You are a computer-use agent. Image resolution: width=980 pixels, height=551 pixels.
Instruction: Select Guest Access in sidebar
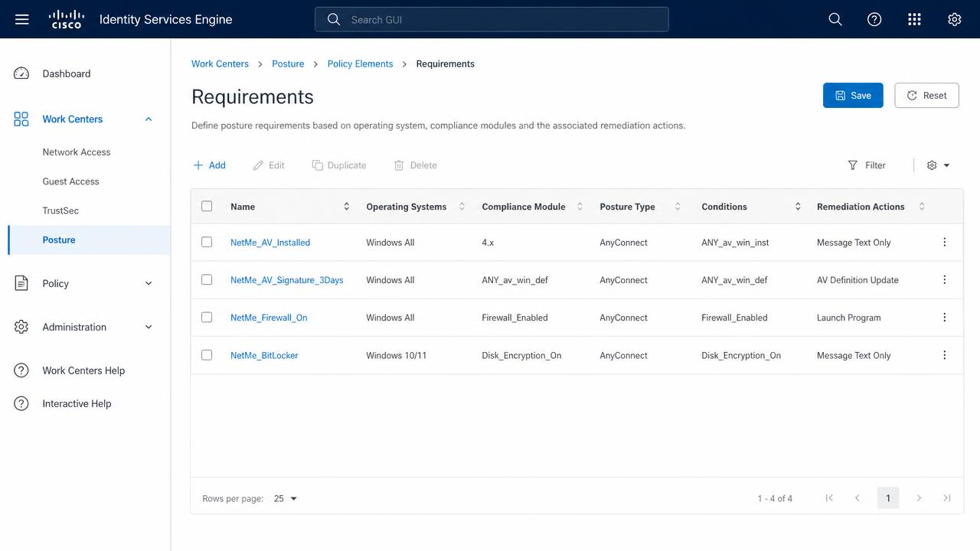[x=71, y=181]
